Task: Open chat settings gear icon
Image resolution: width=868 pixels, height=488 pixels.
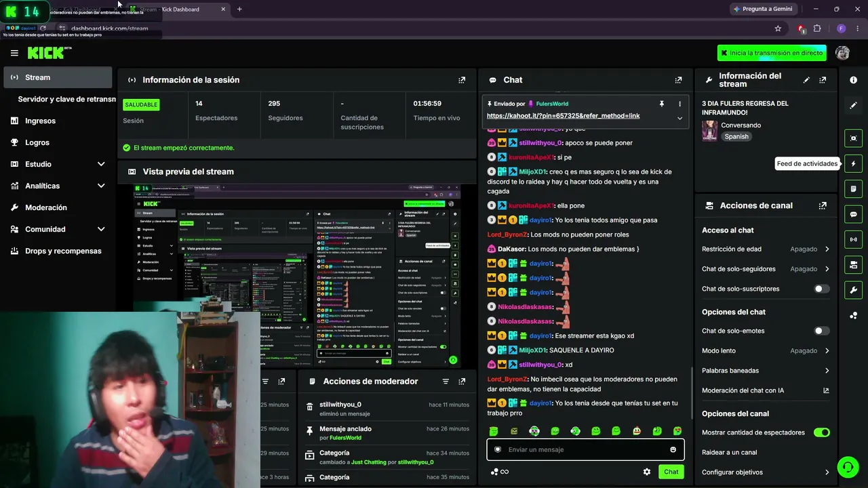Action: tap(646, 472)
